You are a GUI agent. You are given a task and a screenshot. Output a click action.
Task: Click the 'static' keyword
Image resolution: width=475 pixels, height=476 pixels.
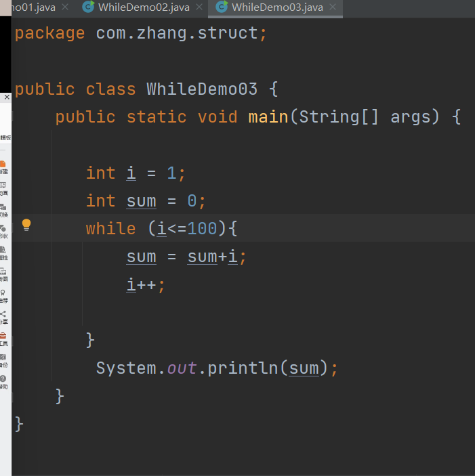point(157,116)
